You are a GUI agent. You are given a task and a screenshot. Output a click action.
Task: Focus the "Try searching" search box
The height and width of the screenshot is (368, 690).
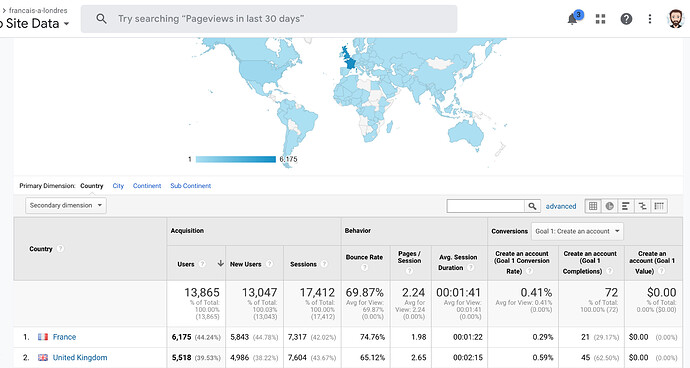point(268,19)
